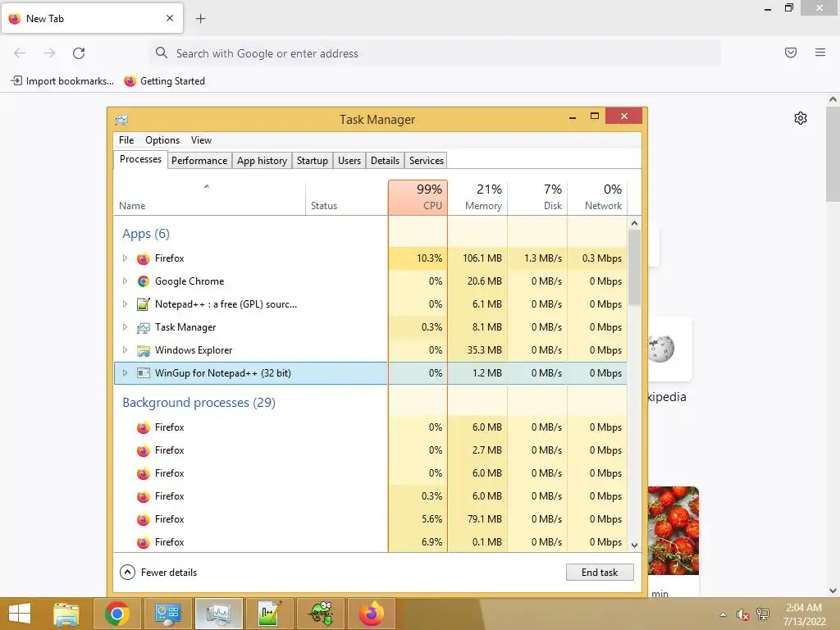Open Control Panel from the taskbar

coord(167,614)
